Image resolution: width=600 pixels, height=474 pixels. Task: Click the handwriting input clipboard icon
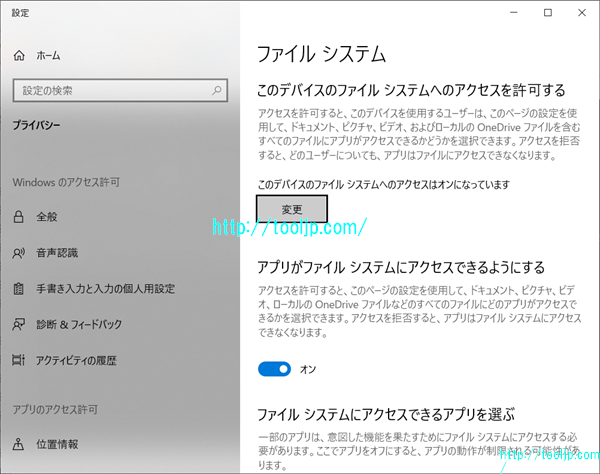click(x=18, y=288)
